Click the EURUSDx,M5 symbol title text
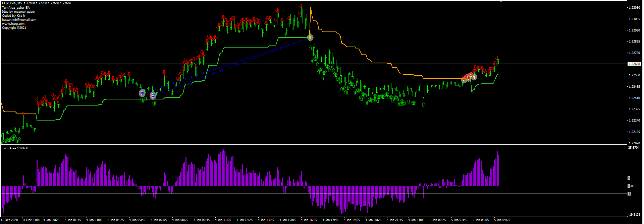 click(x=12, y=3)
